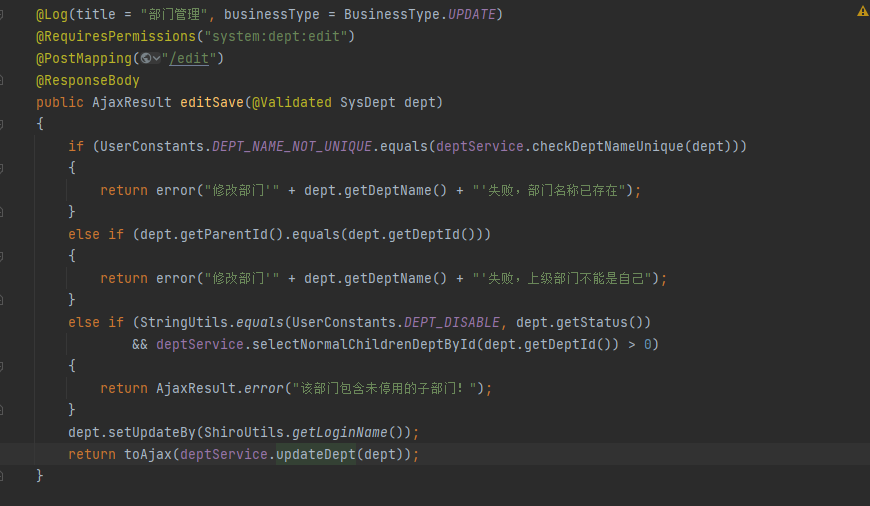Open the dropdown arrow beside the globe icon
Screen dimensions: 870x506
pyautogui.click(x=156, y=58)
